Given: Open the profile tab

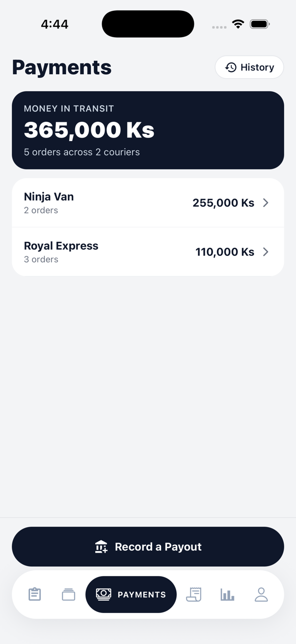Looking at the screenshot, I should (261, 594).
